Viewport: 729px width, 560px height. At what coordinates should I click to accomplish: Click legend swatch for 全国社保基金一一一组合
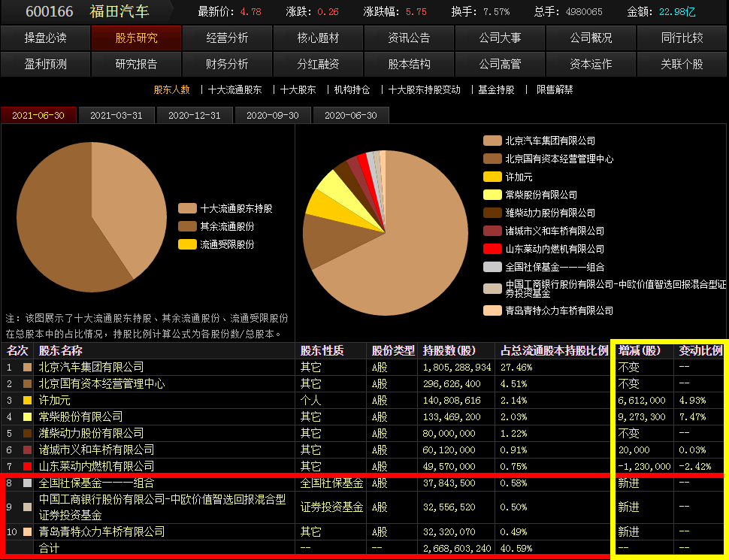pos(492,267)
